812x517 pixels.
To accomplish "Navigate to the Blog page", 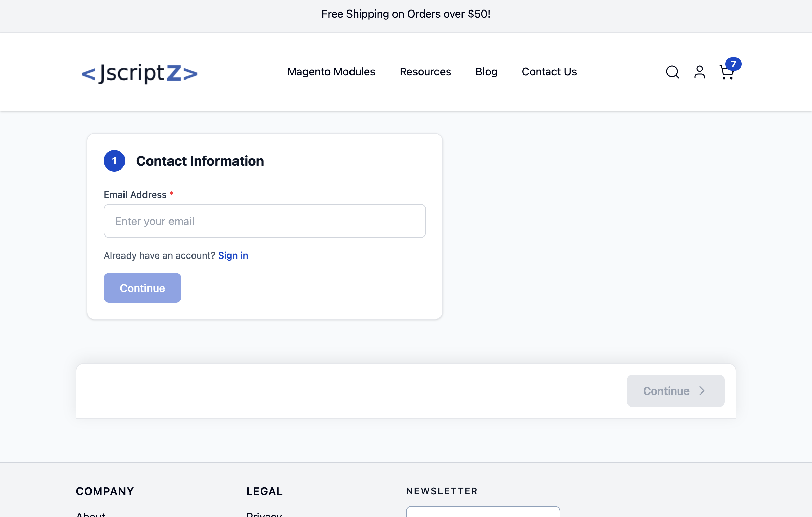I will coord(487,72).
